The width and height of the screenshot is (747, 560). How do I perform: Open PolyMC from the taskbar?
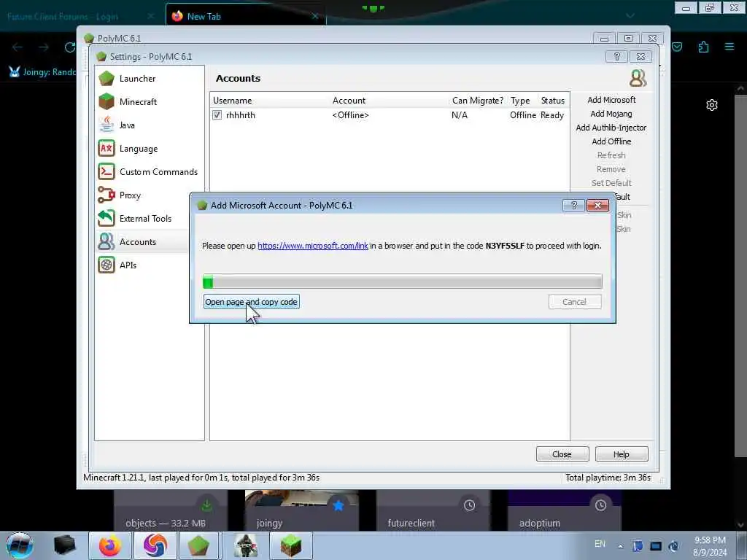coord(198,545)
